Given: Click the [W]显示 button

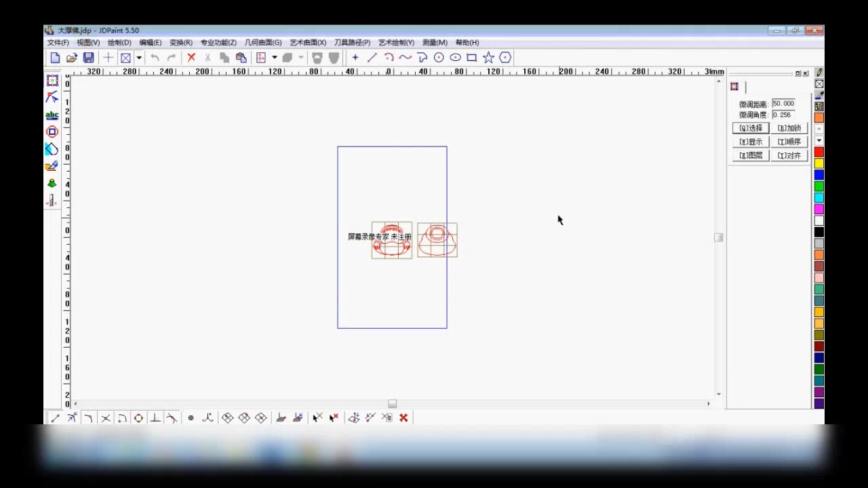Looking at the screenshot, I should pyautogui.click(x=751, y=142).
